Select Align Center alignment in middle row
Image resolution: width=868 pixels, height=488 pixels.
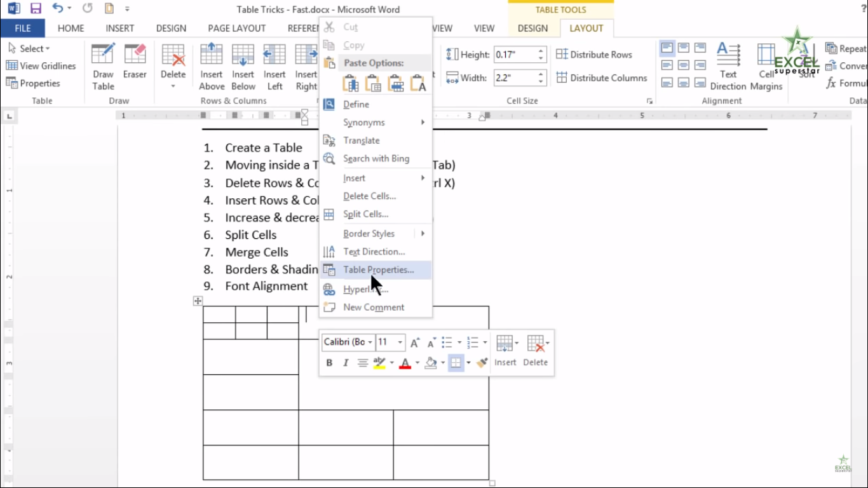pos(684,65)
